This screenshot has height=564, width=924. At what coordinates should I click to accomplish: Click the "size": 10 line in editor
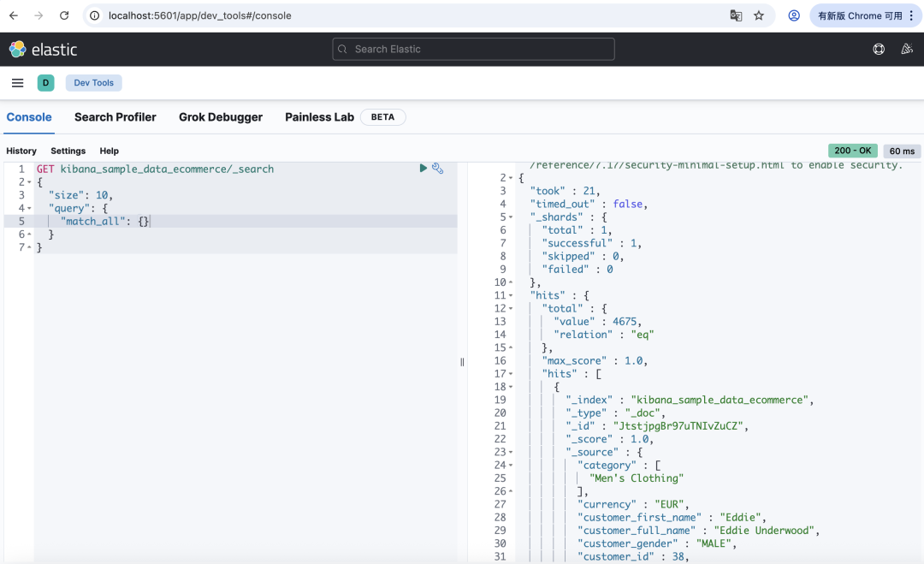click(x=80, y=195)
